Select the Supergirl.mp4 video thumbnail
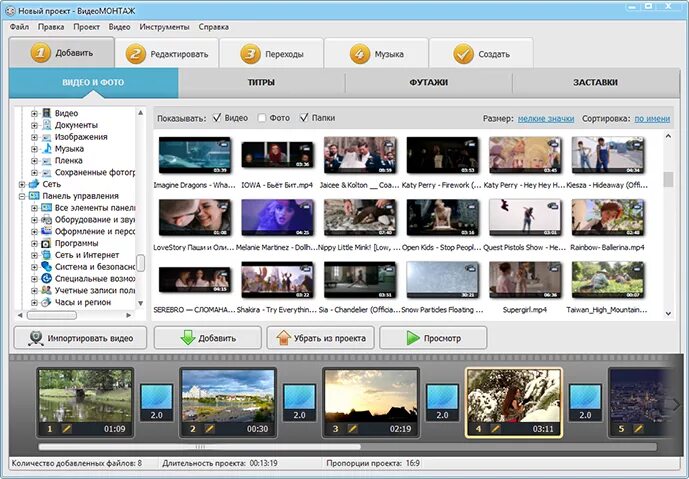The image size is (689, 479). click(x=525, y=280)
